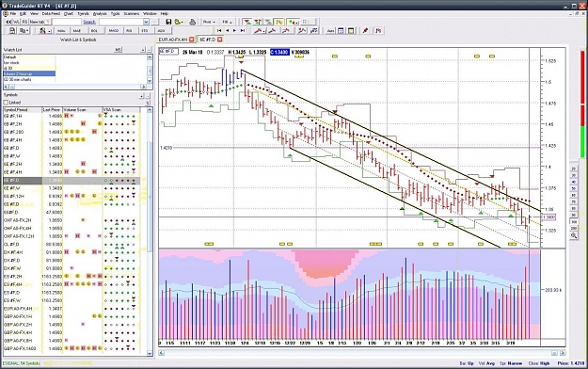This screenshot has height=369, width=588.
Task: Toggle the red-green triangle VSA signals icon
Action: [247, 22]
